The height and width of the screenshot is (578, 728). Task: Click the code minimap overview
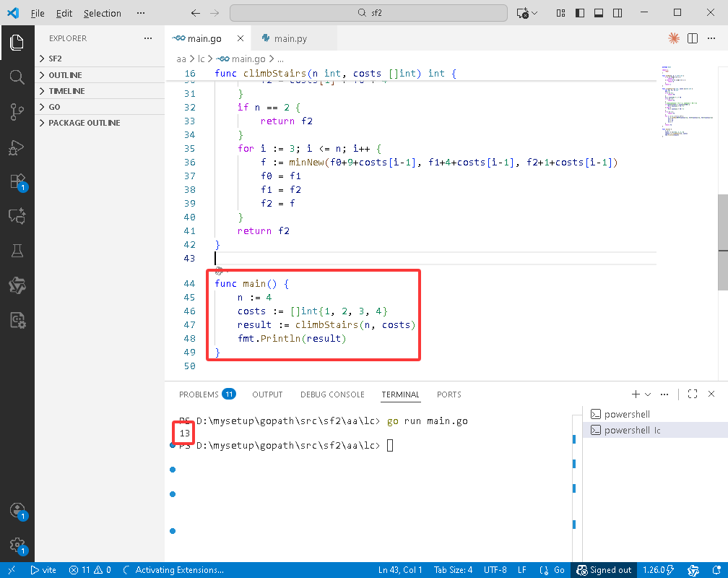point(687,102)
